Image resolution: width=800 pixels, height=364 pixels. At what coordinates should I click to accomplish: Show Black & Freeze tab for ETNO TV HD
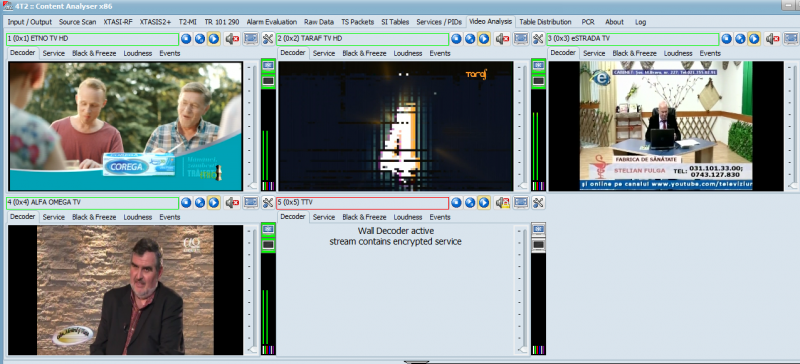[x=94, y=53]
